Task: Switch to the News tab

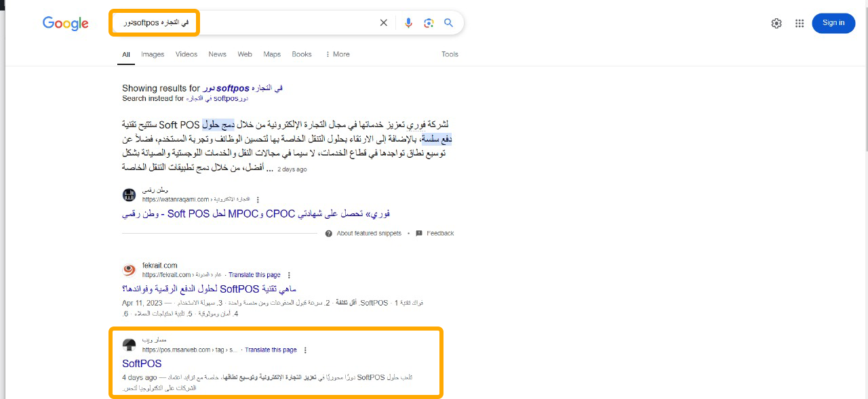Action: point(218,54)
